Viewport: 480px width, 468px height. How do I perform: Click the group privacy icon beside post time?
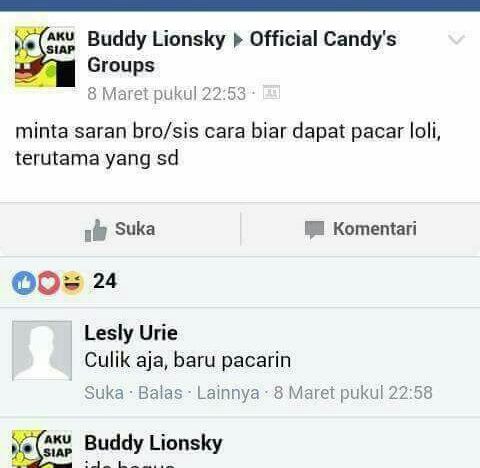point(271,92)
